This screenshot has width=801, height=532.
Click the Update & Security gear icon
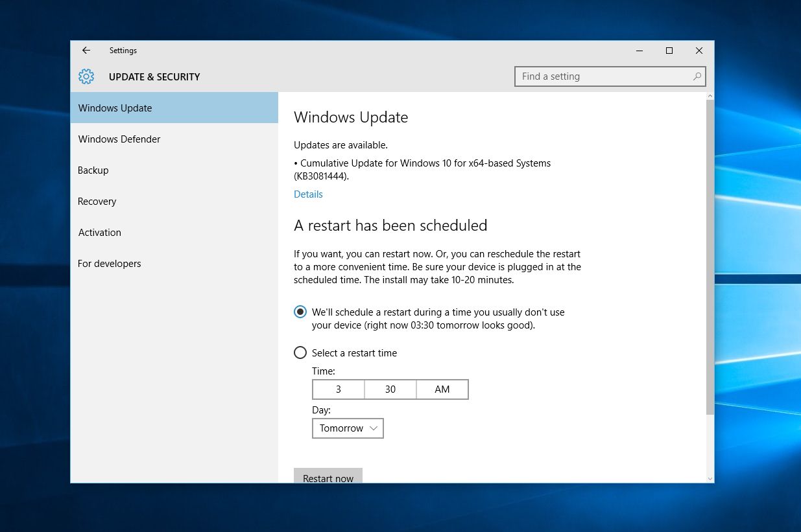click(86, 76)
